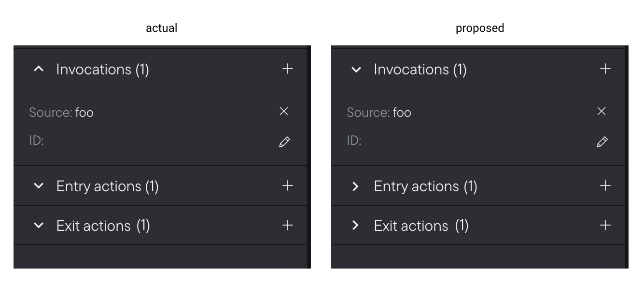The height and width of the screenshot is (284, 644).
Task: Expand Exit actions in the proposed panel
Action: click(356, 225)
